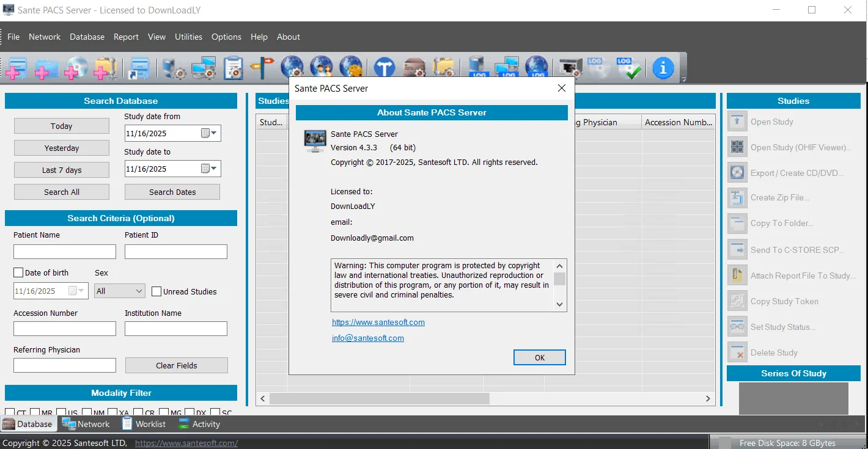Click the yellow folder icon with pink plus
This screenshot has height=449, width=868.
tap(105, 67)
